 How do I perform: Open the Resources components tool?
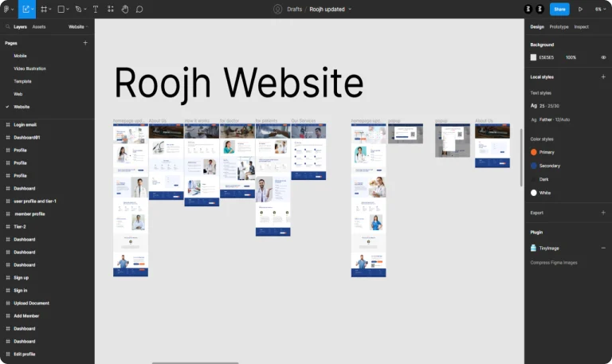coord(111,9)
